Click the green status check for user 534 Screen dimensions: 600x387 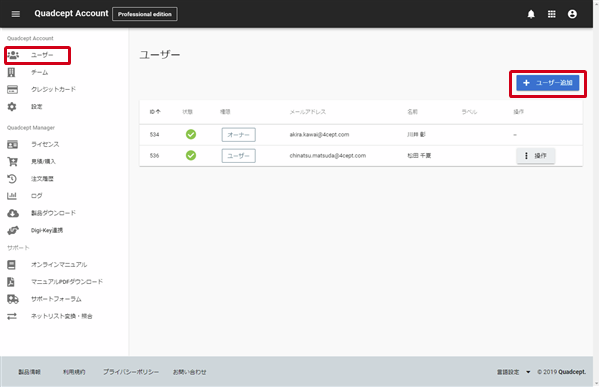pos(191,134)
